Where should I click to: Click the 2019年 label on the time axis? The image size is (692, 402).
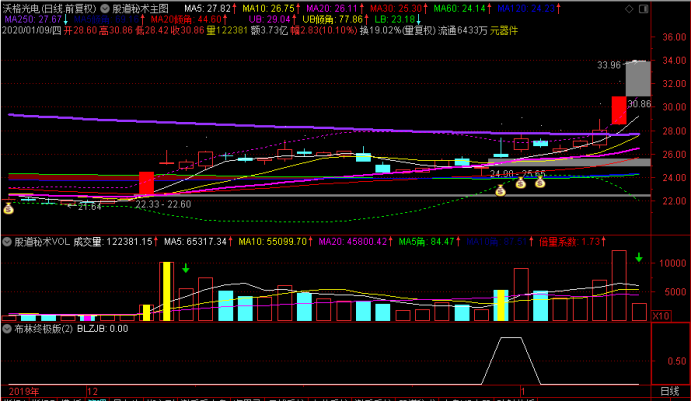pyautogui.click(x=24, y=390)
